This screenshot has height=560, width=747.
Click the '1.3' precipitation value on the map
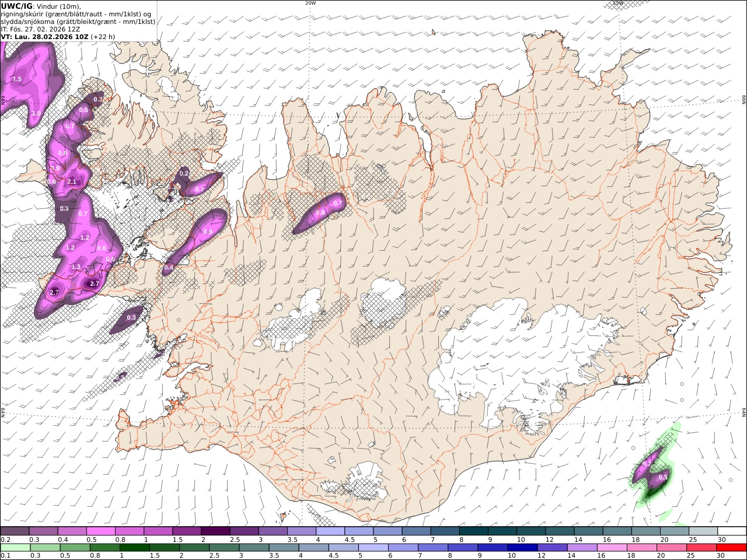[x=76, y=267]
